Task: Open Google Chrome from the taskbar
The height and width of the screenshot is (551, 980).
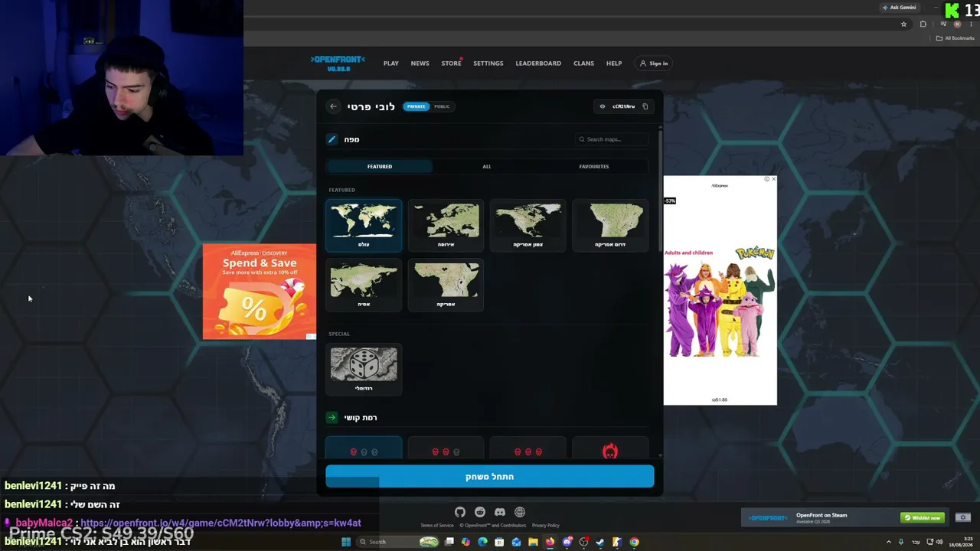Action: click(x=634, y=542)
